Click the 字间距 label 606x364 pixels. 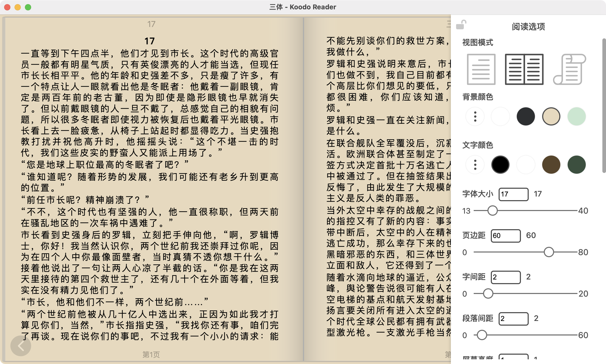[x=474, y=277]
